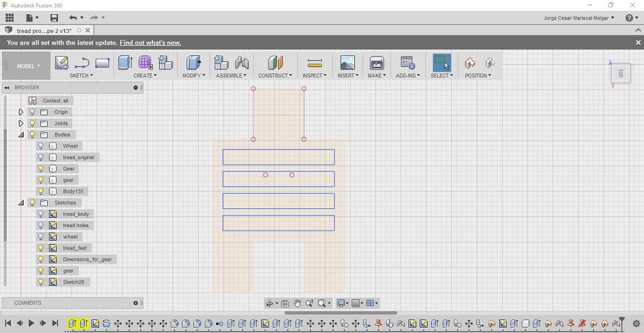The width and height of the screenshot is (644, 333).
Task: Select the Pan hand tool
Action: coord(297,303)
